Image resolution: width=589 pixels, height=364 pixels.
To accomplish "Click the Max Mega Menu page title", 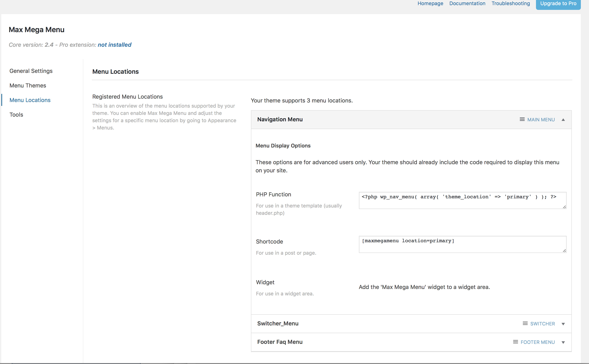I will pyautogui.click(x=37, y=30).
